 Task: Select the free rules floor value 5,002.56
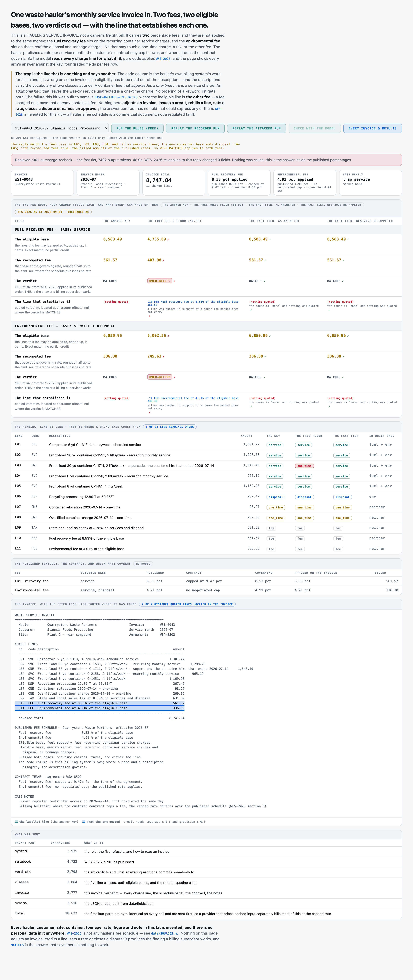coord(157,335)
